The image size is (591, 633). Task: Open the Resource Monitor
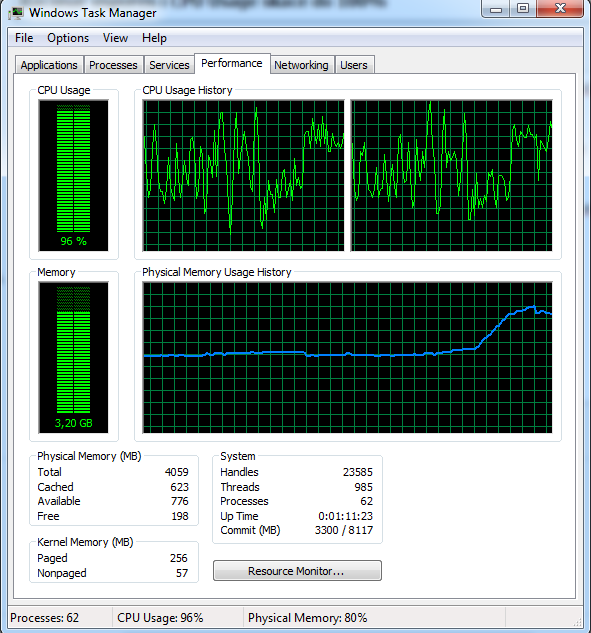point(297,571)
